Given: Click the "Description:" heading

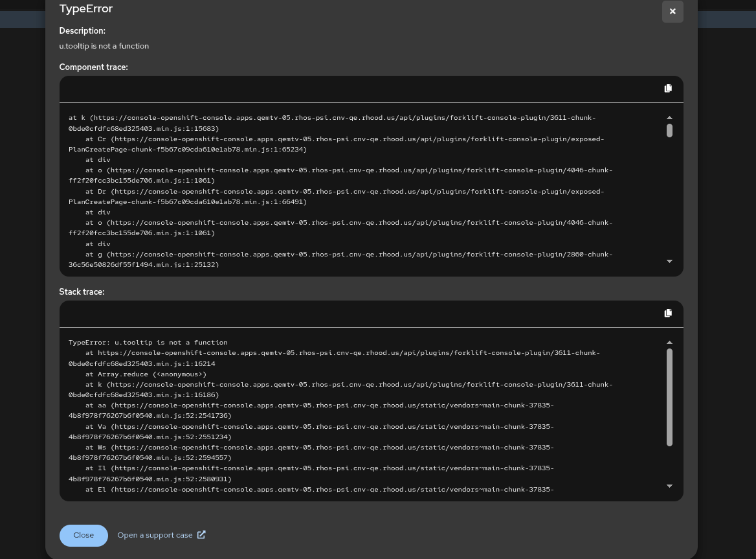Looking at the screenshot, I should point(82,31).
